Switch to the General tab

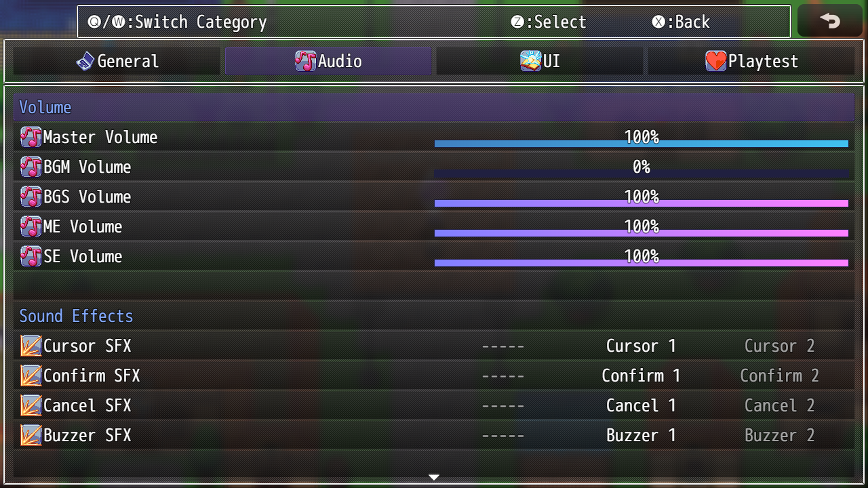click(x=117, y=61)
